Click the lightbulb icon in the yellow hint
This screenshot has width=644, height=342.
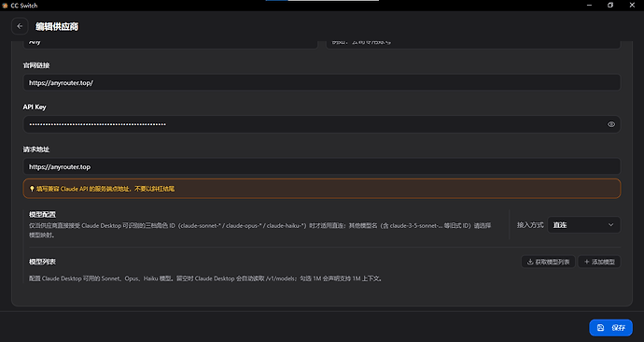[x=32, y=189]
